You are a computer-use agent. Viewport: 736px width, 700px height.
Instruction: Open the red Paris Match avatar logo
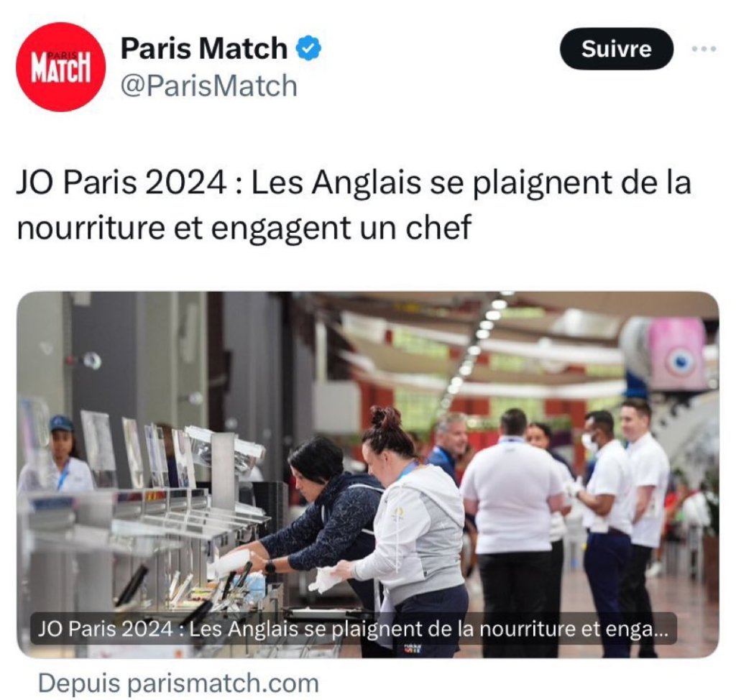[61, 67]
